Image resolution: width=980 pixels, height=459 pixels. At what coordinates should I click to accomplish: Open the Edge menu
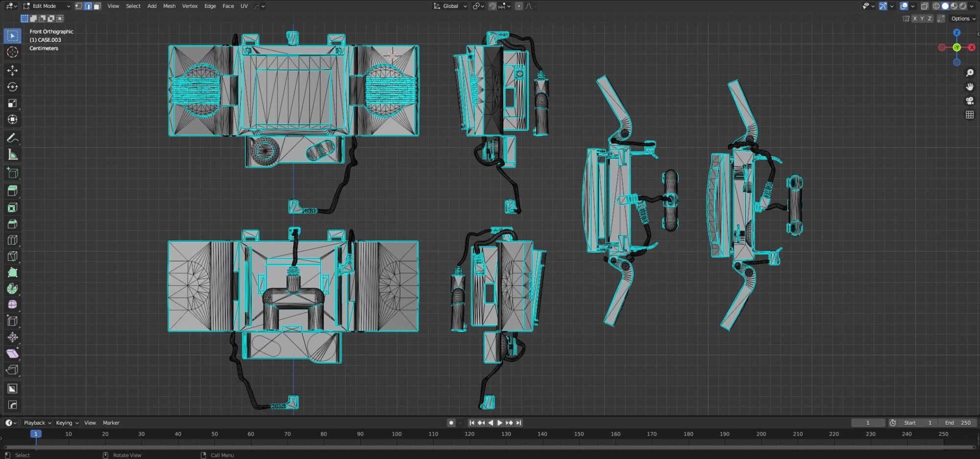click(x=210, y=6)
